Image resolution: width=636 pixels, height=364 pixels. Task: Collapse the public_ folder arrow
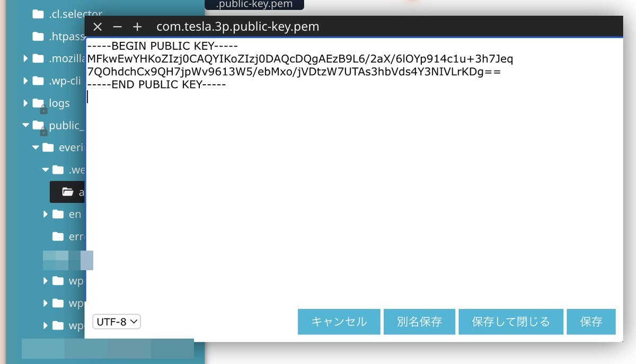click(x=25, y=126)
